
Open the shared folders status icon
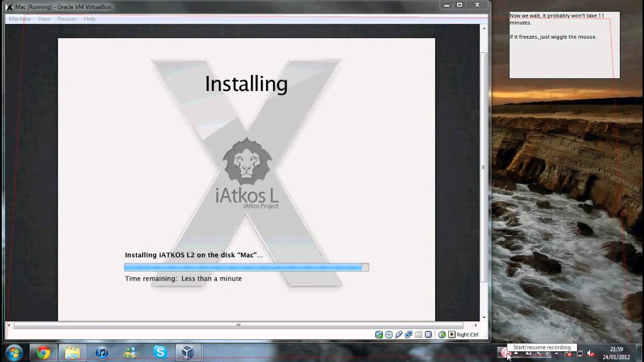(x=418, y=335)
